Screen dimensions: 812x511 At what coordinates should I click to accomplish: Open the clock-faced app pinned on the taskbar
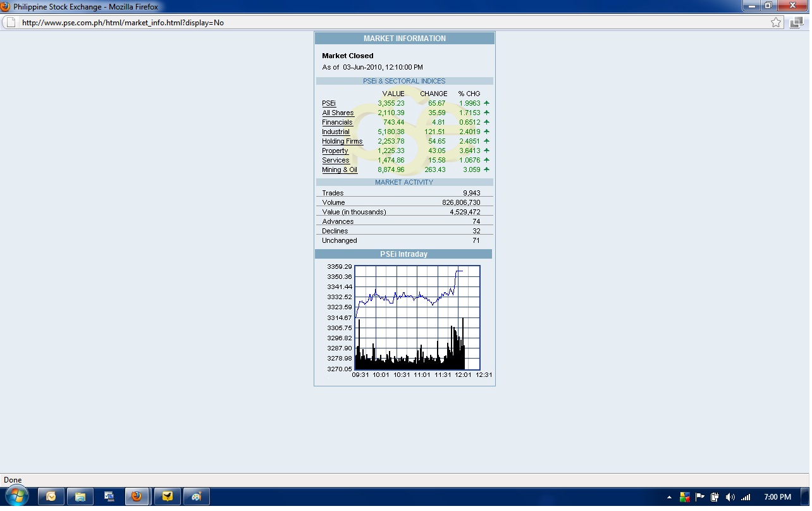pyautogui.click(x=51, y=496)
